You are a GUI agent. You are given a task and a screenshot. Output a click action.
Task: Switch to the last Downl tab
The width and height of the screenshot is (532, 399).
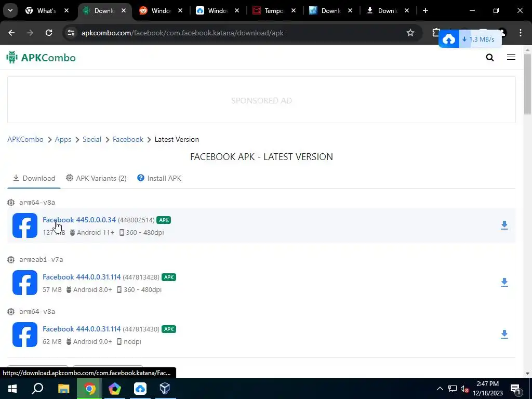coord(388,10)
